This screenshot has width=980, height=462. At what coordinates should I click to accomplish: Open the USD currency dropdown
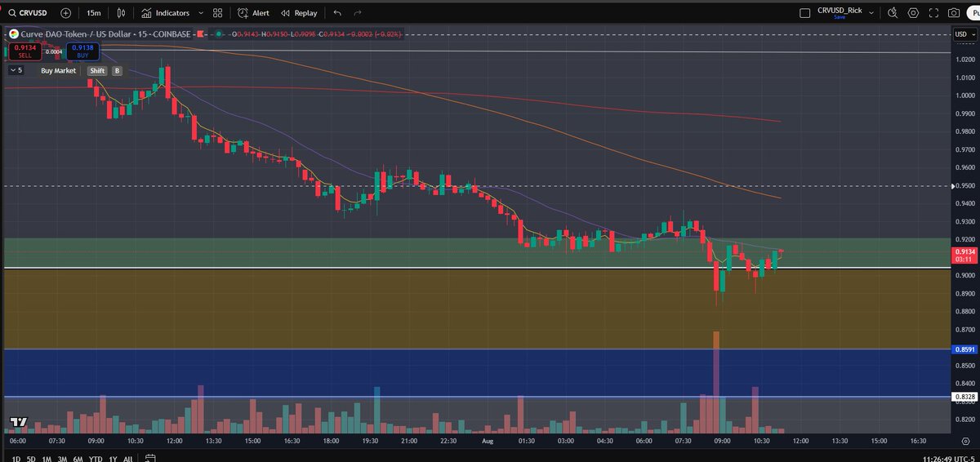[964, 33]
